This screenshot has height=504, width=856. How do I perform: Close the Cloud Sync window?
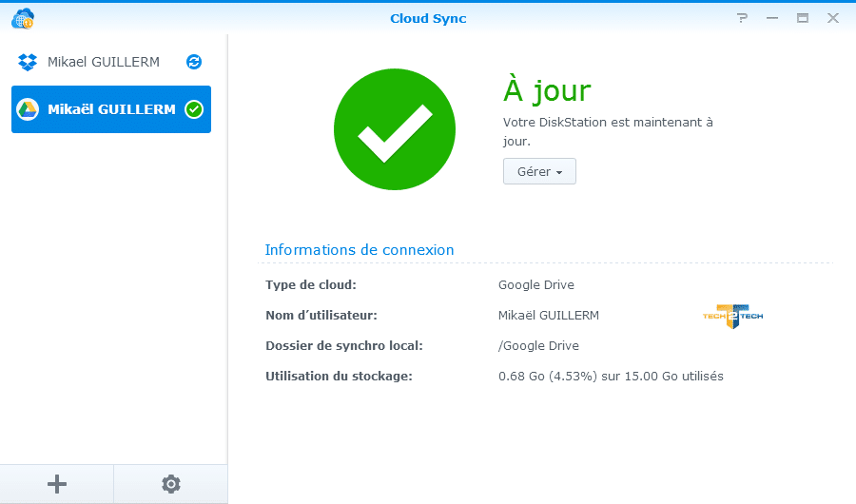832,18
